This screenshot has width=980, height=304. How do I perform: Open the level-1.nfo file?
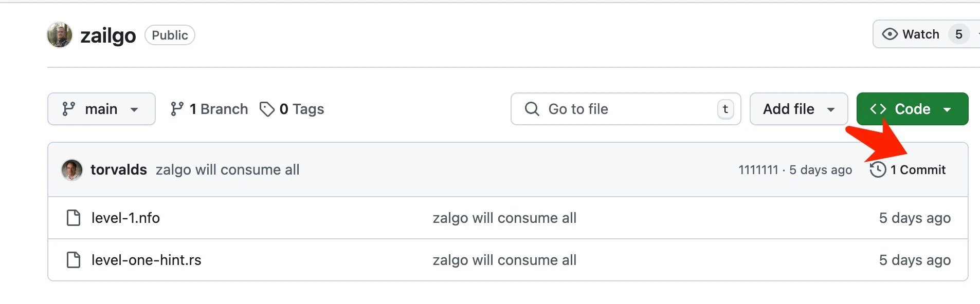click(x=125, y=218)
